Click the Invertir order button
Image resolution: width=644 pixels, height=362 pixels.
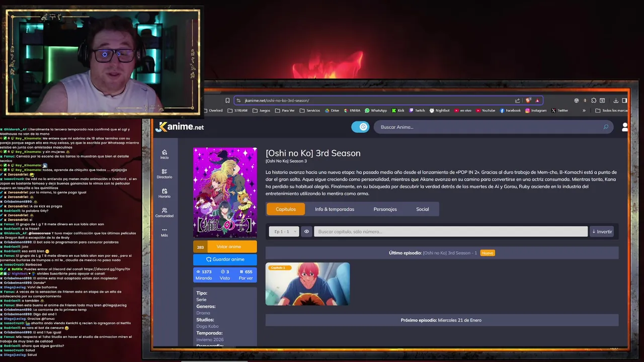[x=602, y=232]
